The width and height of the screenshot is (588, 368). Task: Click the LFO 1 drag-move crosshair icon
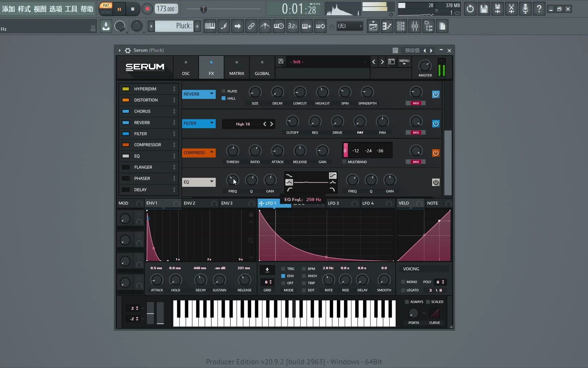[261, 203]
